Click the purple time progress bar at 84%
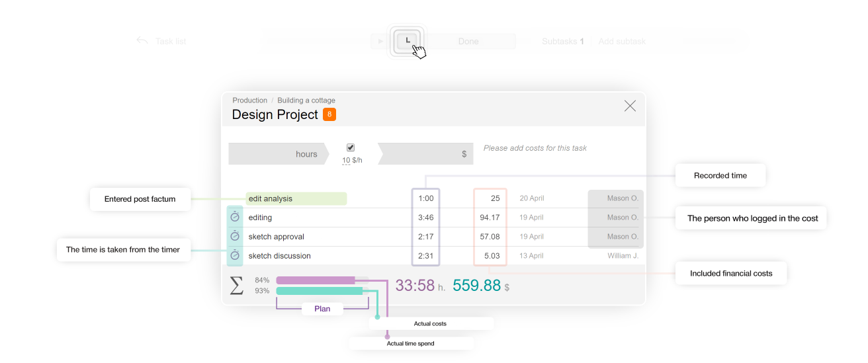The height and width of the screenshot is (363, 868). (x=316, y=280)
